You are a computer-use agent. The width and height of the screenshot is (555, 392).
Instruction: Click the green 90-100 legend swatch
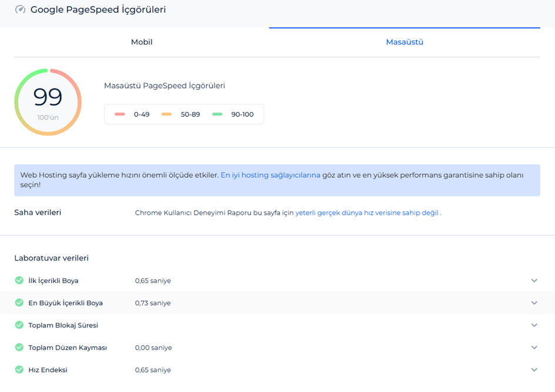(x=217, y=114)
